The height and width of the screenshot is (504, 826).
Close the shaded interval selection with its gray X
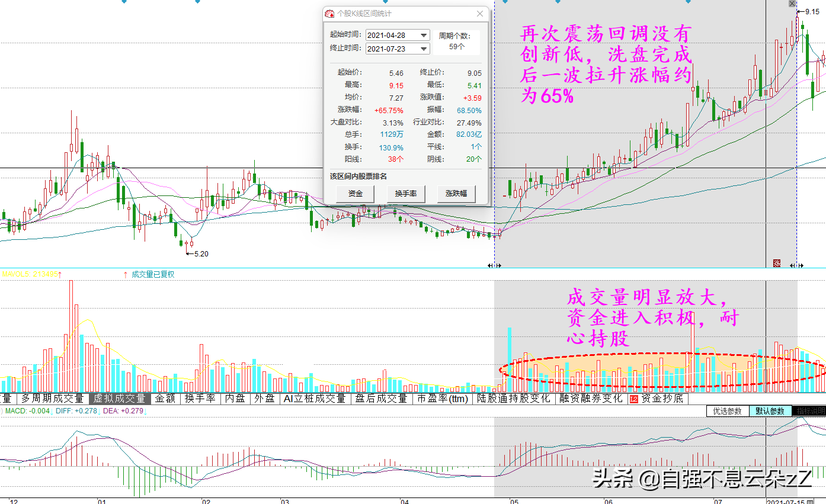click(x=792, y=4)
